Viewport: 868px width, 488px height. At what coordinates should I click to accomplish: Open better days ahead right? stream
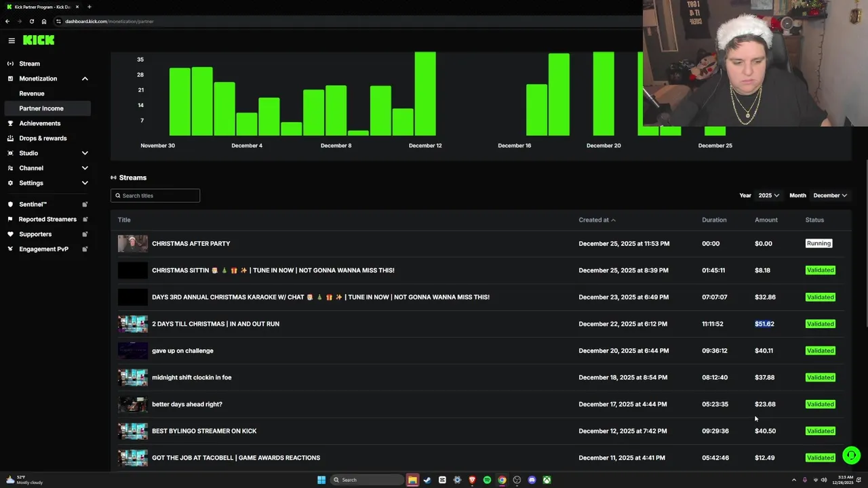(187, 404)
